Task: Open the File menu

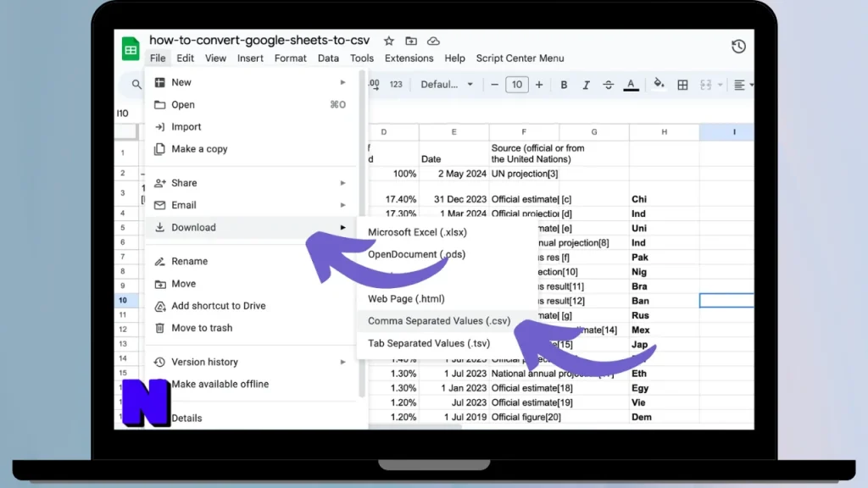Action: (157, 58)
